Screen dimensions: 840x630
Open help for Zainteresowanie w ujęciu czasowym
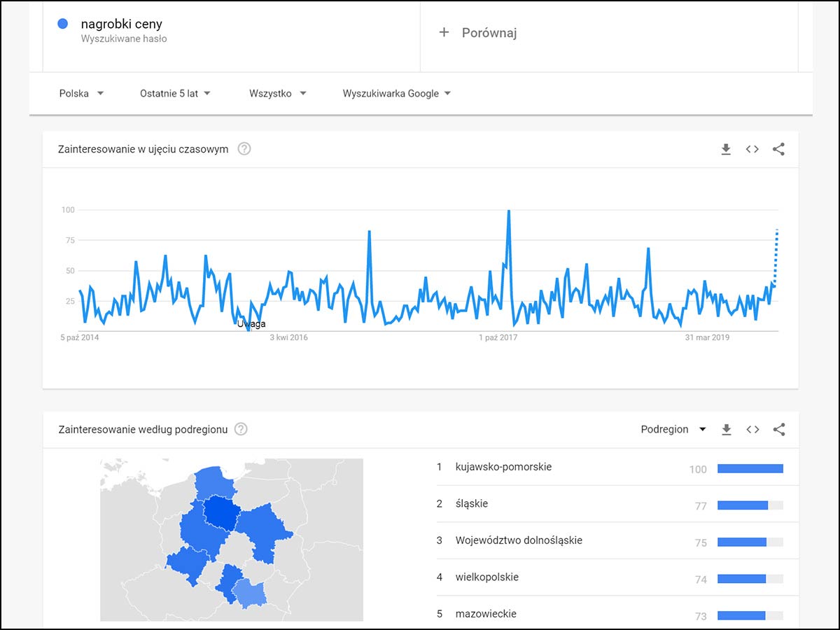pos(244,148)
